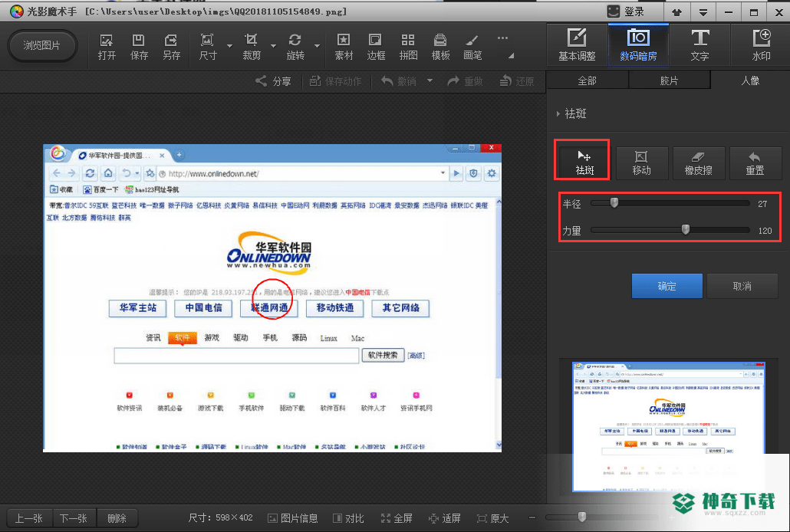
Task: Open the title bar menu dropdown arrow
Action: pos(703,12)
